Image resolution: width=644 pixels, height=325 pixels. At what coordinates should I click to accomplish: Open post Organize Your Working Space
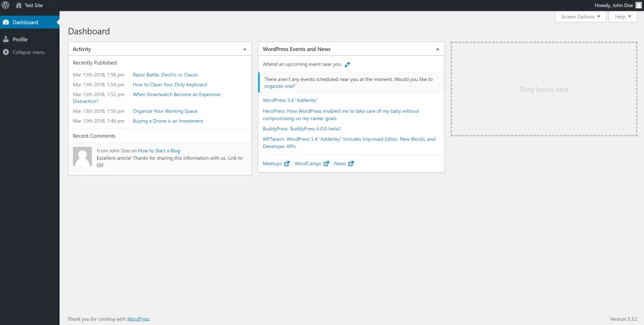point(165,111)
